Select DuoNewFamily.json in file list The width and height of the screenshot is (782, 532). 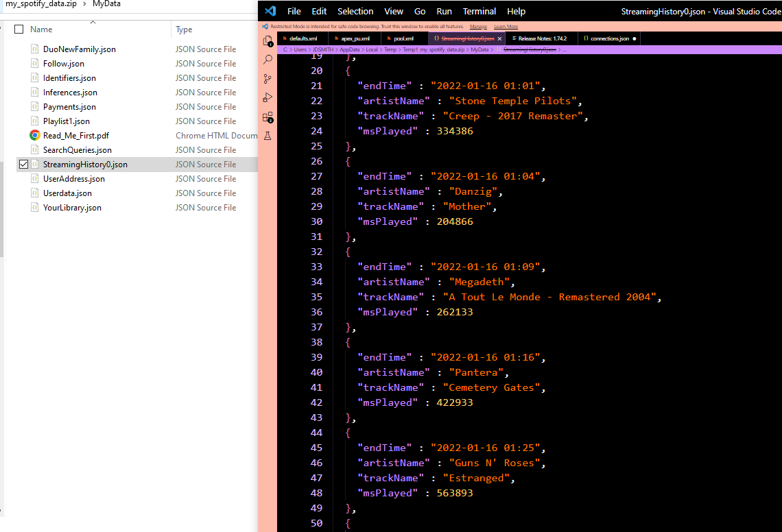(80, 49)
